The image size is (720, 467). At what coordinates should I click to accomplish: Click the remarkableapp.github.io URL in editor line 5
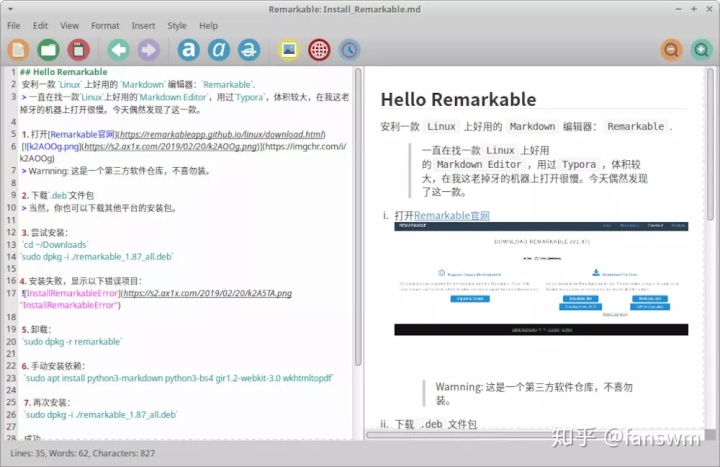tap(222, 135)
